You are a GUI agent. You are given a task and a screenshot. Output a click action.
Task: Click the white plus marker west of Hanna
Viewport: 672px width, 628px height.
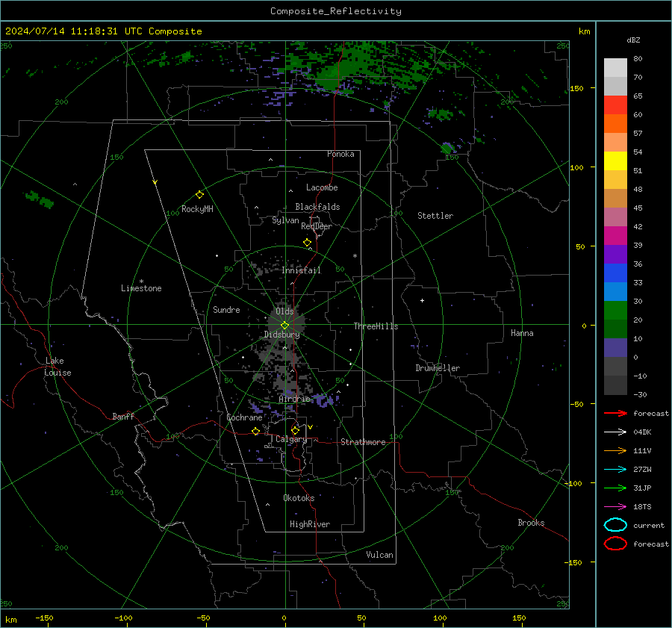pos(422,300)
